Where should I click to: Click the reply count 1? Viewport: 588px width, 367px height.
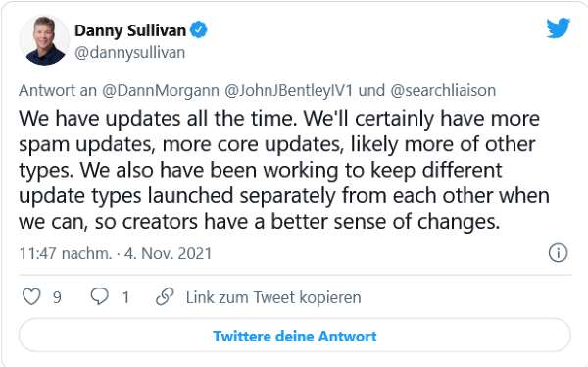[126, 297]
